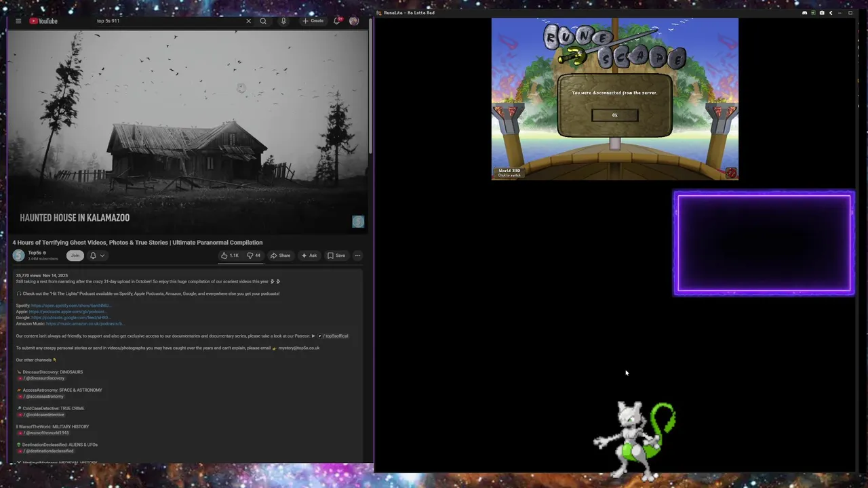Click the Create button on YouTube
This screenshot has width=868, height=488.
pos(313,21)
